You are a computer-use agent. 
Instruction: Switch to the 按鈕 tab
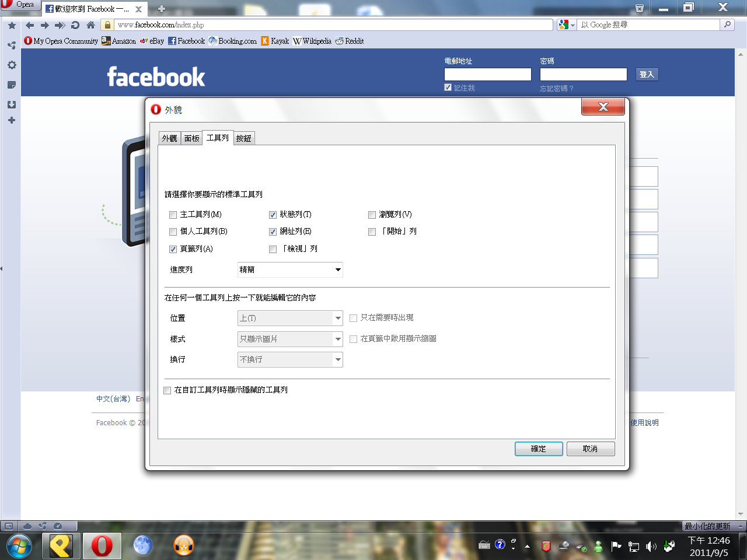pyautogui.click(x=244, y=138)
